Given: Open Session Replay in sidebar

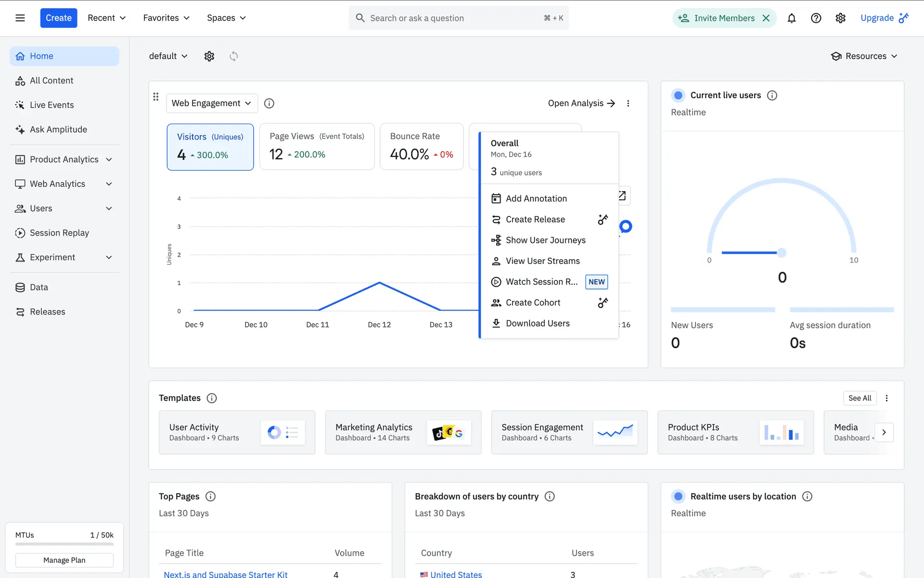Looking at the screenshot, I should (59, 233).
